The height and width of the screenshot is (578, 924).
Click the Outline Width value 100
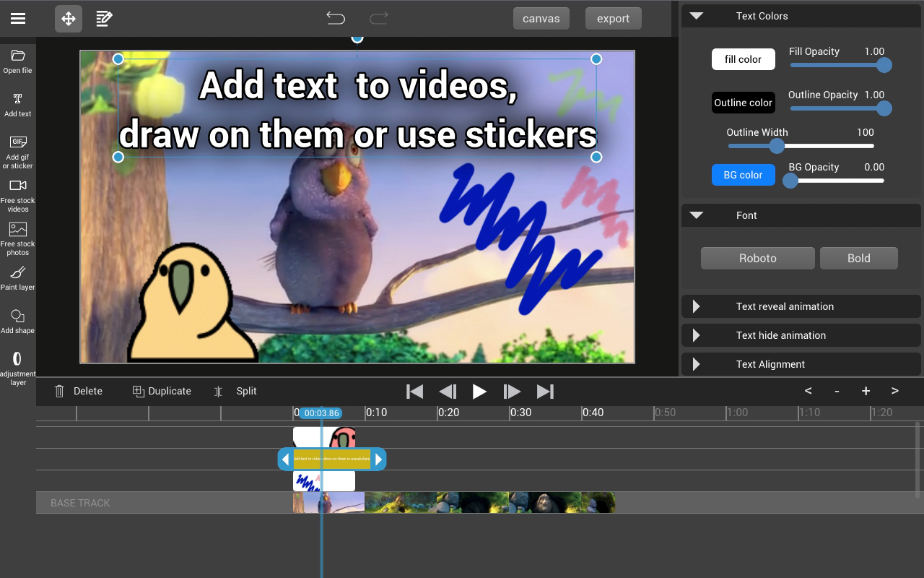coord(866,132)
